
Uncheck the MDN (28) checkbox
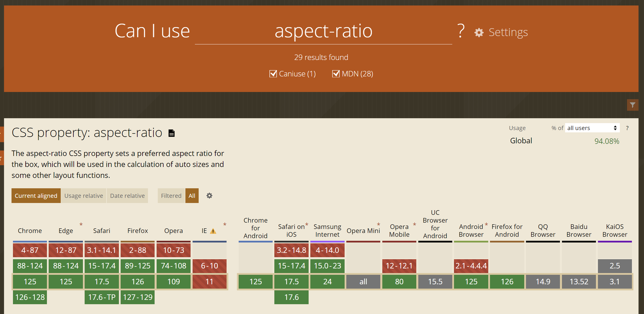point(336,74)
